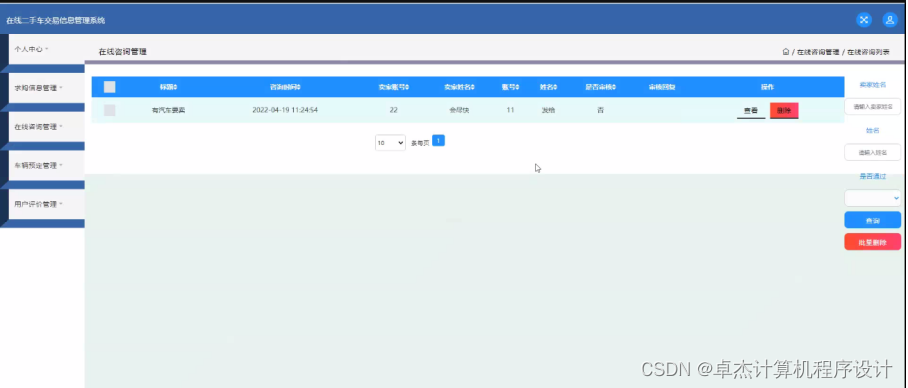
Task: Go to page 1 in pagination
Action: click(x=438, y=140)
